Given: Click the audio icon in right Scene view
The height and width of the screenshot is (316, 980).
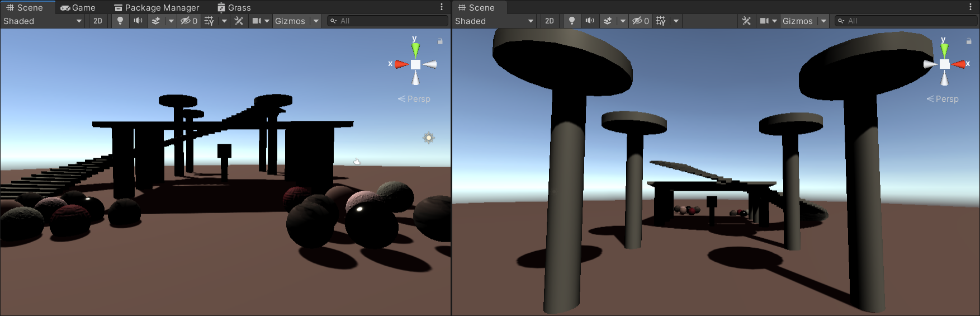Looking at the screenshot, I should coord(589,21).
